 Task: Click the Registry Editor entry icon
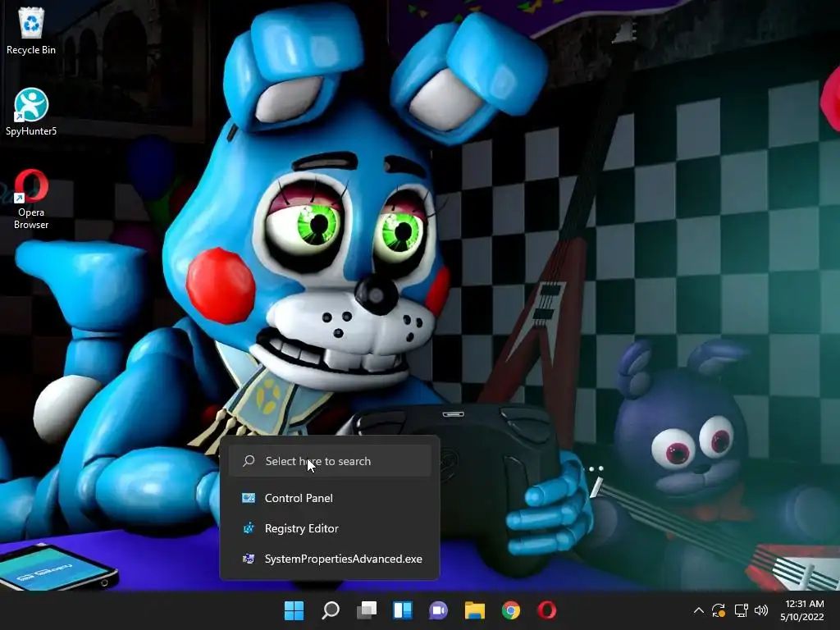click(x=249, y=529)
